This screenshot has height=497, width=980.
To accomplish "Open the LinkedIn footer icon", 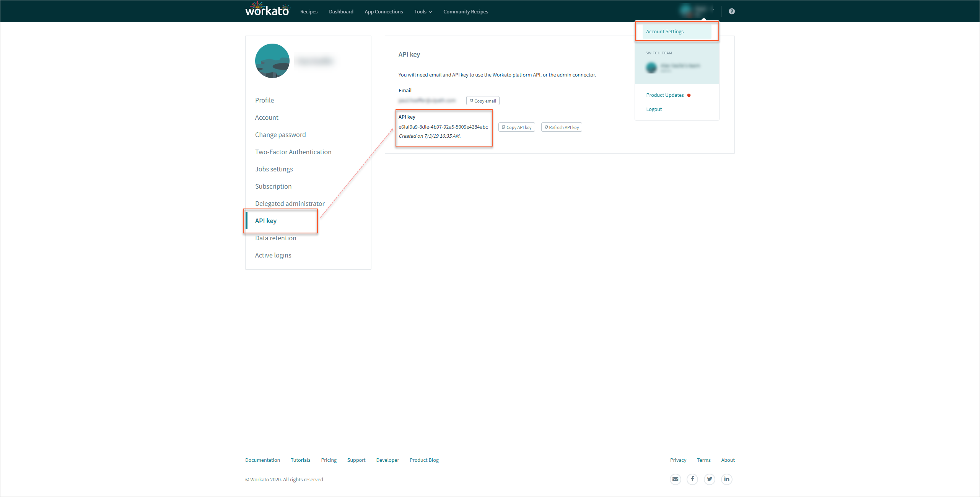I will point(726,479).
